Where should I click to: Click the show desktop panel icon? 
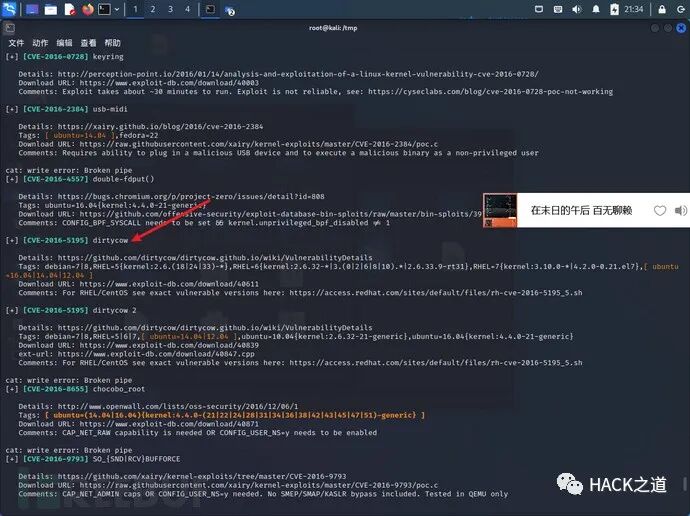click(x=32, y=9)
